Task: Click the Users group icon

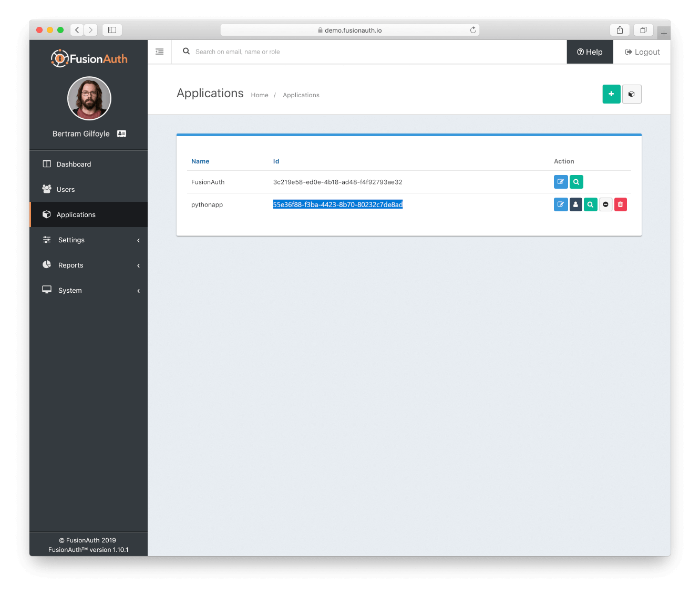Action: tap(47, 189)
